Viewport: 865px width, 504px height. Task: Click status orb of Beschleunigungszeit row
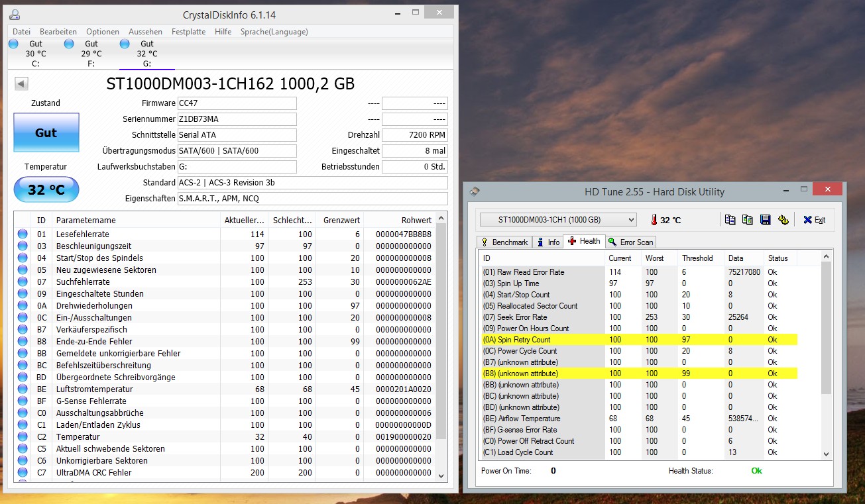pyautogui.click(x=23, y=246)
